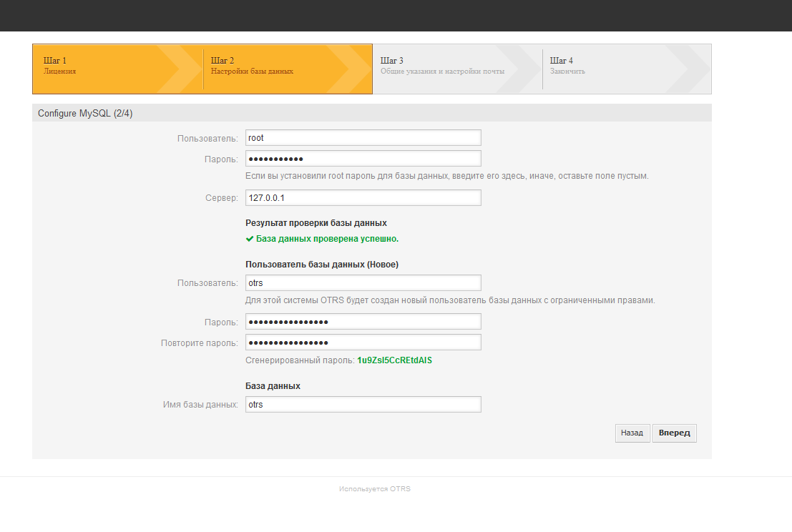Focus the new database user field with otrs
Screen dimensions: 792x532
[363, 283]
